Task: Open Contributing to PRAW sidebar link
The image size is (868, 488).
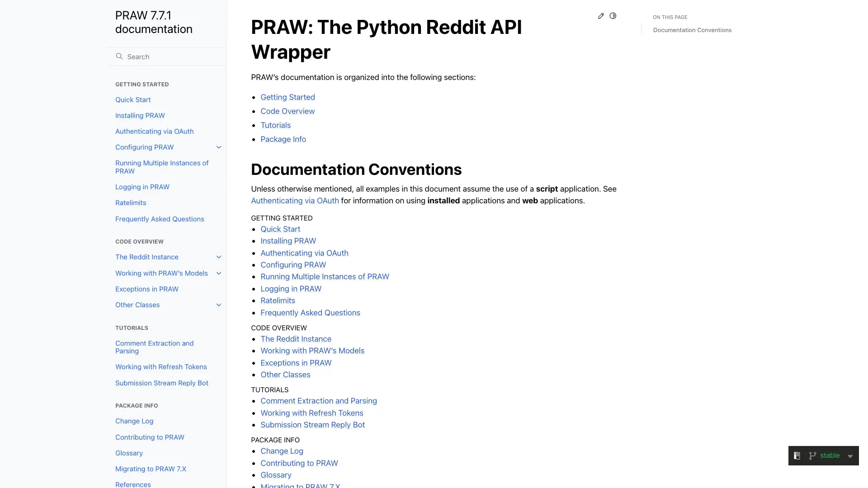Action: pyautogui.click(x=150, y=437)
